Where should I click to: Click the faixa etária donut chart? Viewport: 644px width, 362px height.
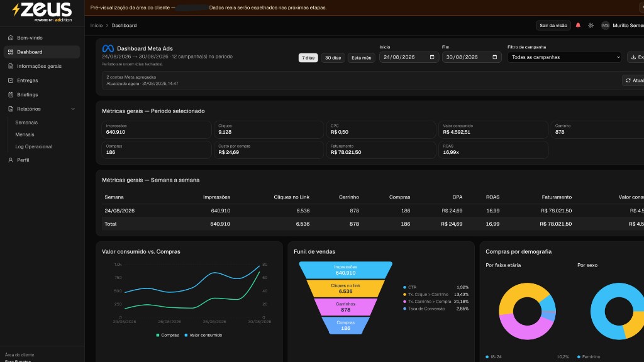pos(527,311)
